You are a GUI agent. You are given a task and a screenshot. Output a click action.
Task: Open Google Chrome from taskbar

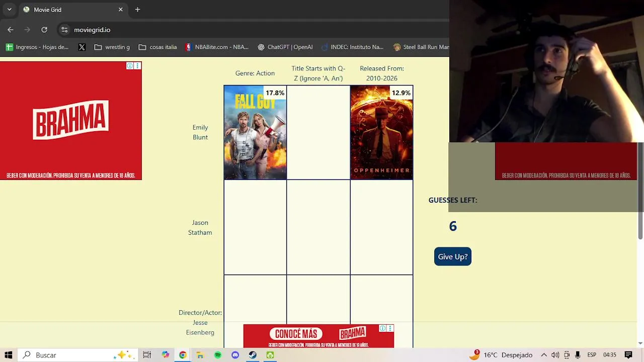coord(183,355)
